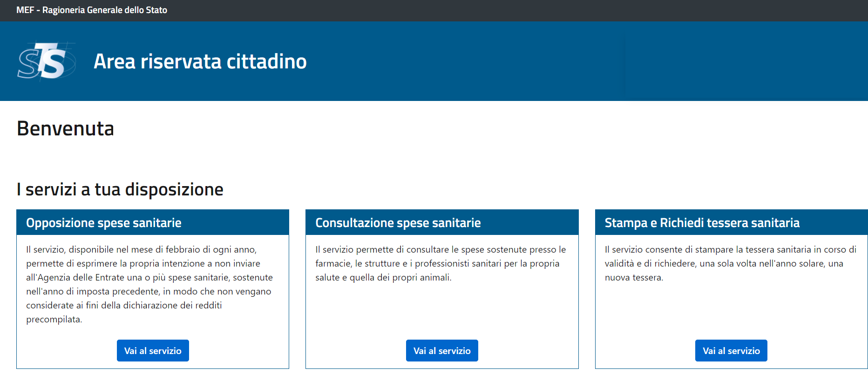Click the STS logo in the header
868x388 pixels.
click(x=46, y=61)
